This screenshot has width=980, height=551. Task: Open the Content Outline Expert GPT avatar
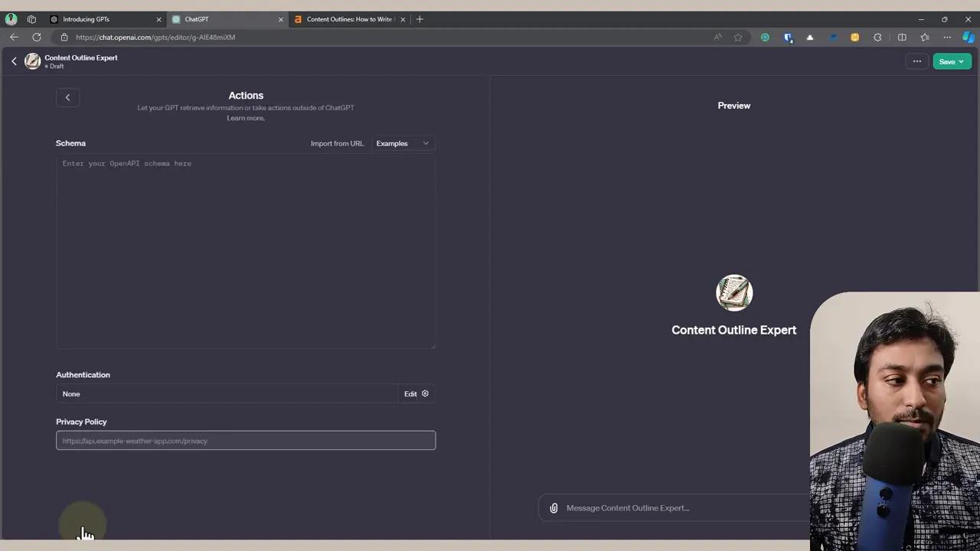click(x=32, y=61)
